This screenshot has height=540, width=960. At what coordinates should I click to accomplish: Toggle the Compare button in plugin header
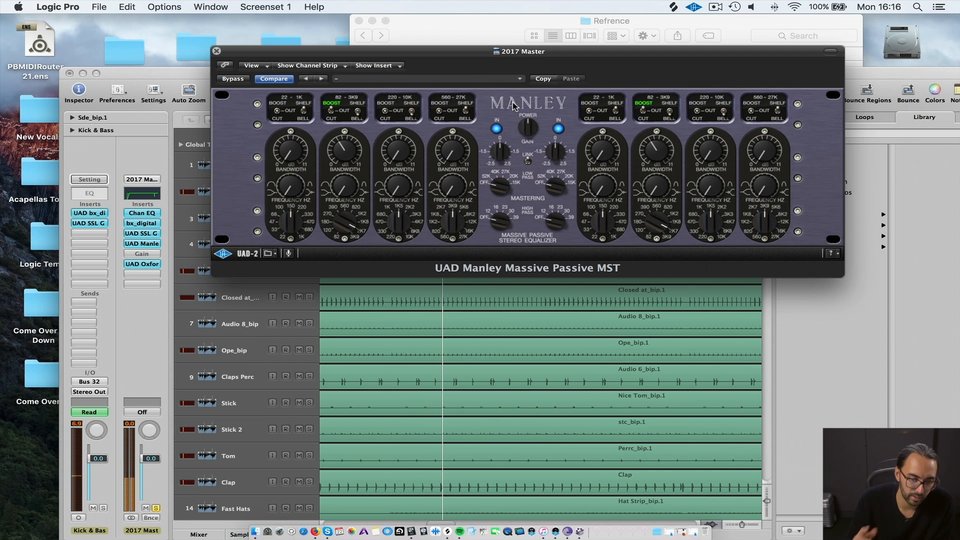[x=274, y=78]
